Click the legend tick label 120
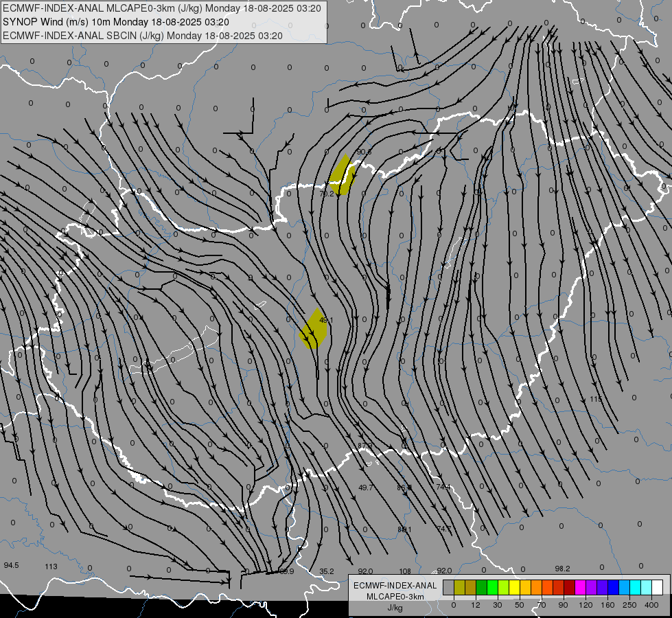Viewport: 672px width, 618px height. pyautogui.click(x=586, y=605)
